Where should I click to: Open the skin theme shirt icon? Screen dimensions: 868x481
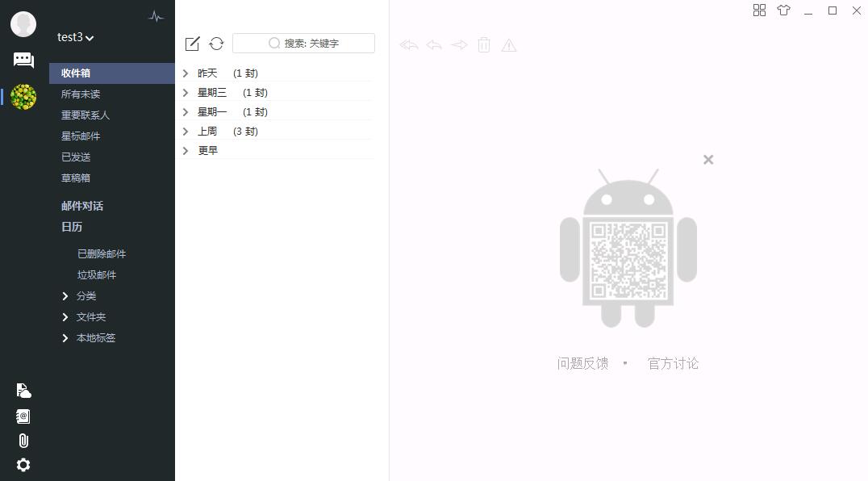pos(784,10)
